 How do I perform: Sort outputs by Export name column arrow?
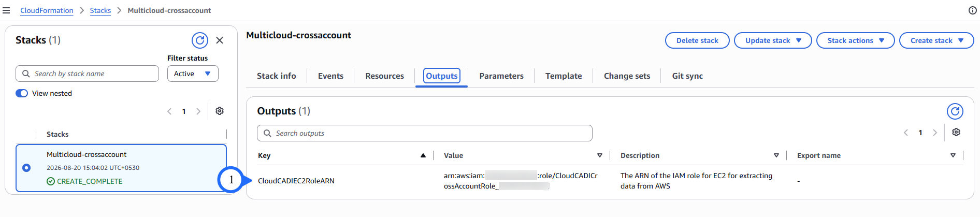(x=953, y=155)
